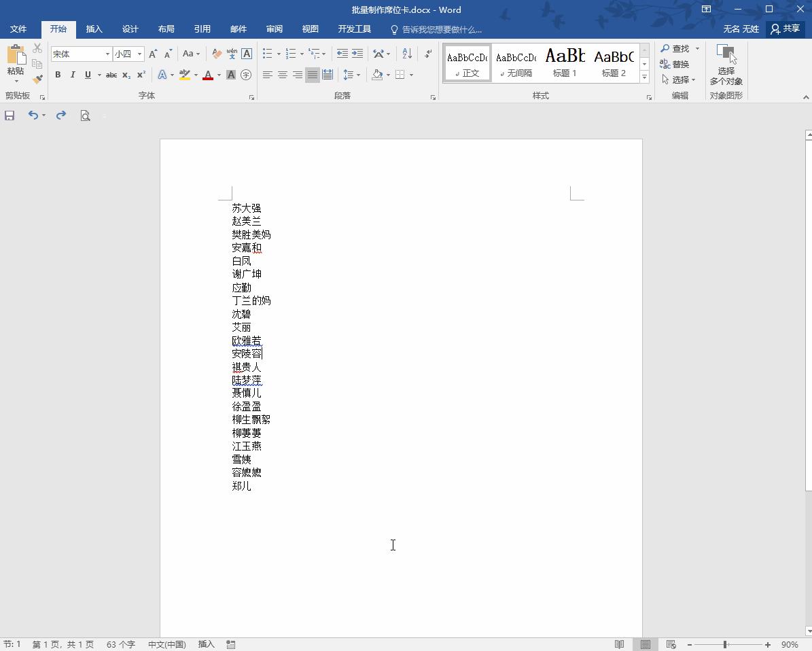812x651 pixels.
Task: Apply italic formatting
Action: tap(72, 75)
